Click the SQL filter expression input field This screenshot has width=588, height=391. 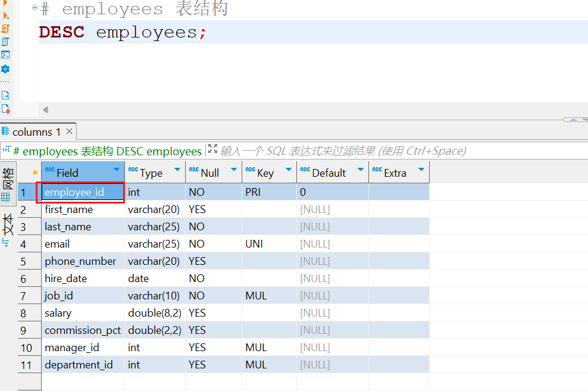pyautogui.click(x=357, y=151)
